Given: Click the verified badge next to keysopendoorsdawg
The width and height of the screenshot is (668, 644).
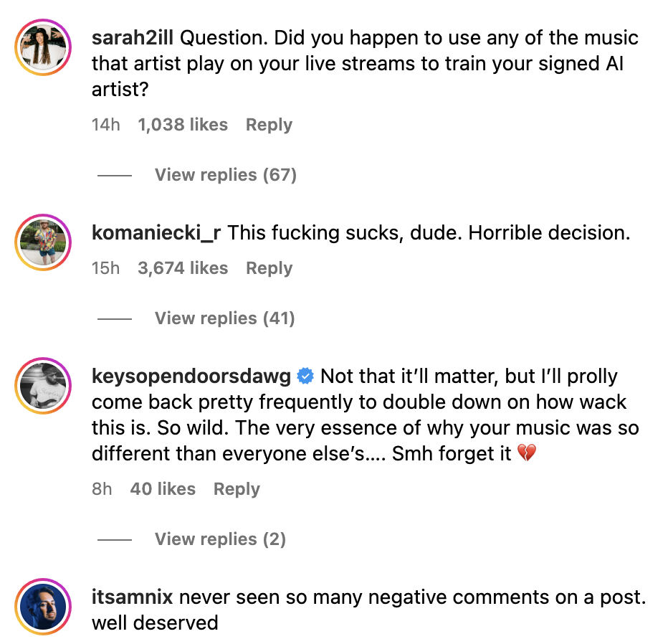Looking at the screenshot, I should click(305, 374).
